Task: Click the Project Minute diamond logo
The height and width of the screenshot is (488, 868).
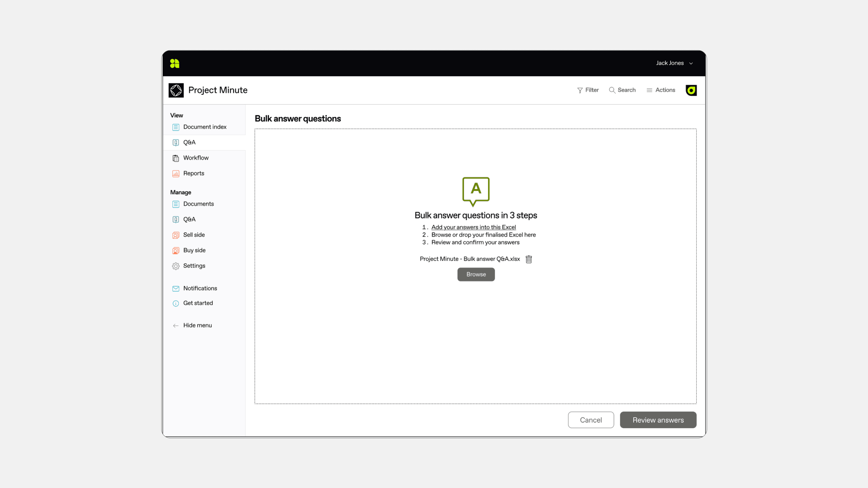Action: click(x=176, y=90)
